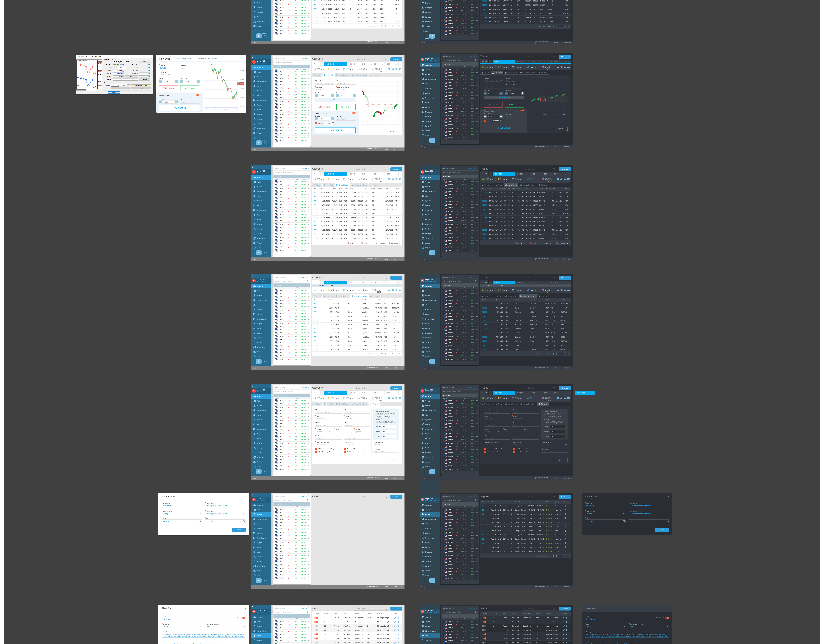Open Order type dropdown in New Order dialog

click(x=190, y=102)
